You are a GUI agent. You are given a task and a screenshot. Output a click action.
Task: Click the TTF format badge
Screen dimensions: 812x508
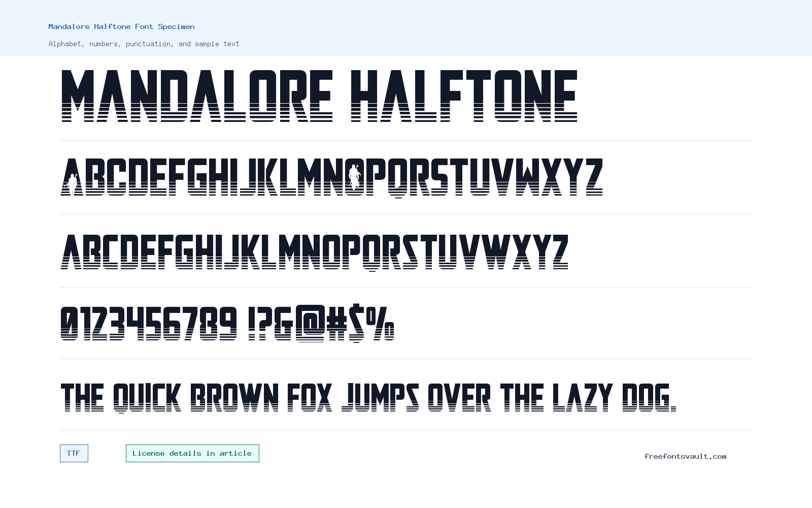74,453
